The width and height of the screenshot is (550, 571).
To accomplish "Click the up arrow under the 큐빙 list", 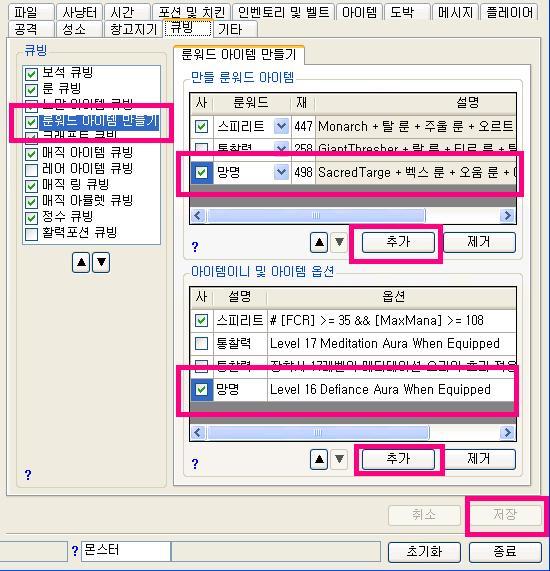I will click(81, 262).
